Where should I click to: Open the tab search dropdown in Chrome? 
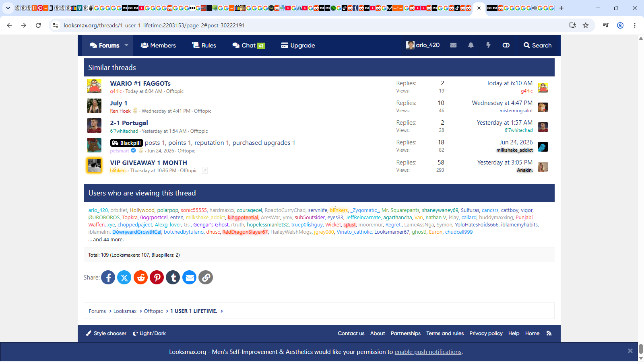(x=8, y=8)
